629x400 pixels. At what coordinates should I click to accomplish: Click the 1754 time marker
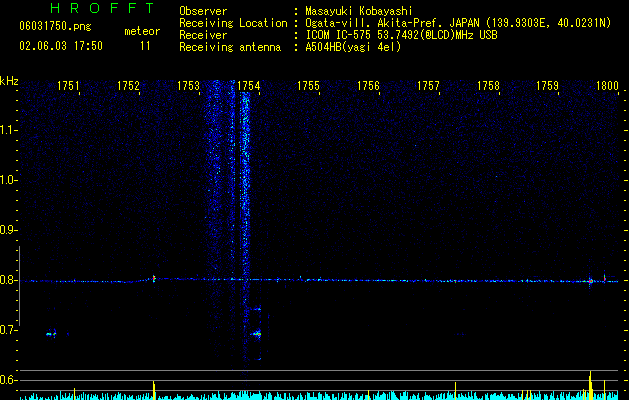point(248,86)
